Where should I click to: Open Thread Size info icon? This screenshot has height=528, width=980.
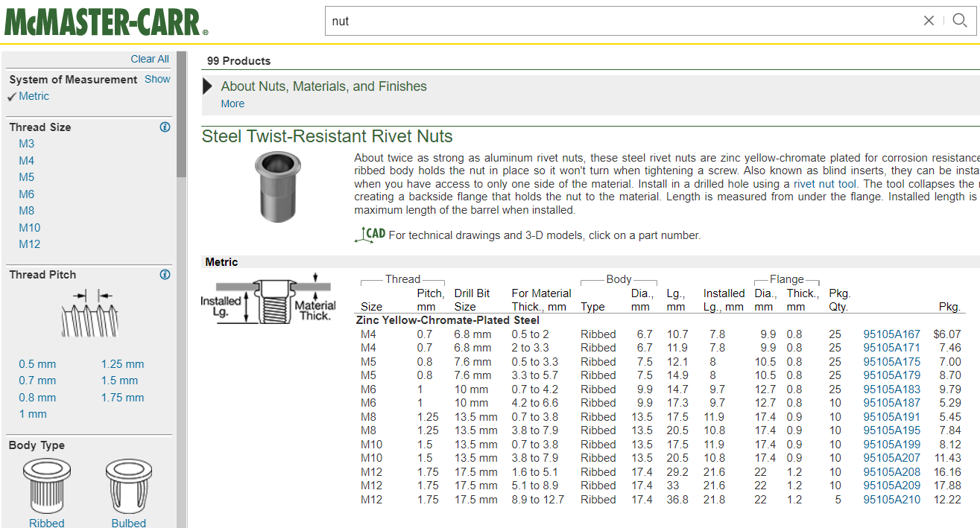[165, 127]
